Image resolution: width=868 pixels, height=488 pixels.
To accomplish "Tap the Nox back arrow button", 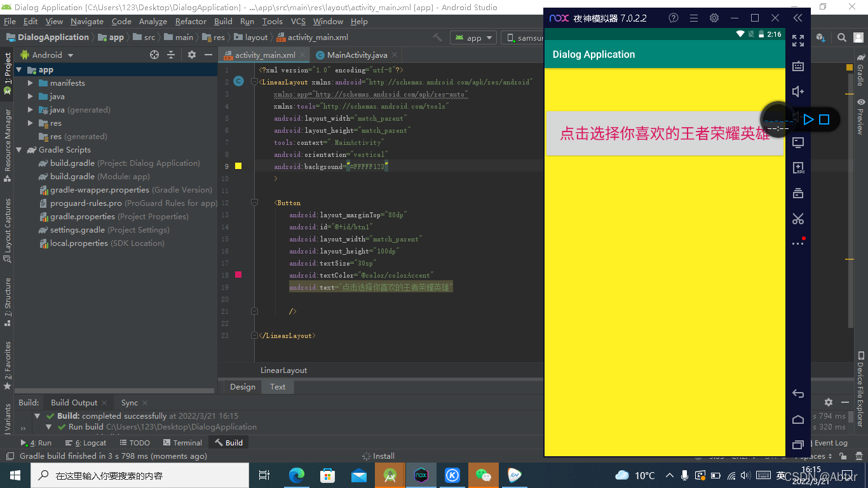I will click(798, 394).
